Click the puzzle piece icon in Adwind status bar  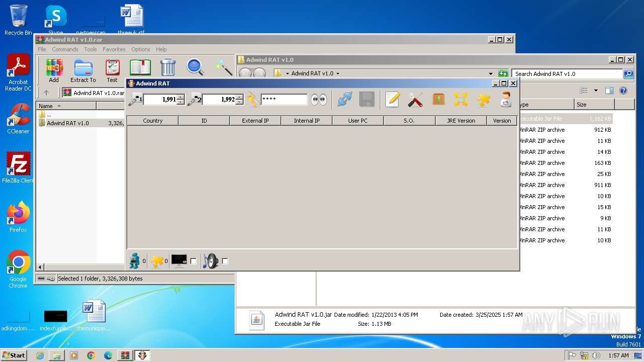click(157, 261)
